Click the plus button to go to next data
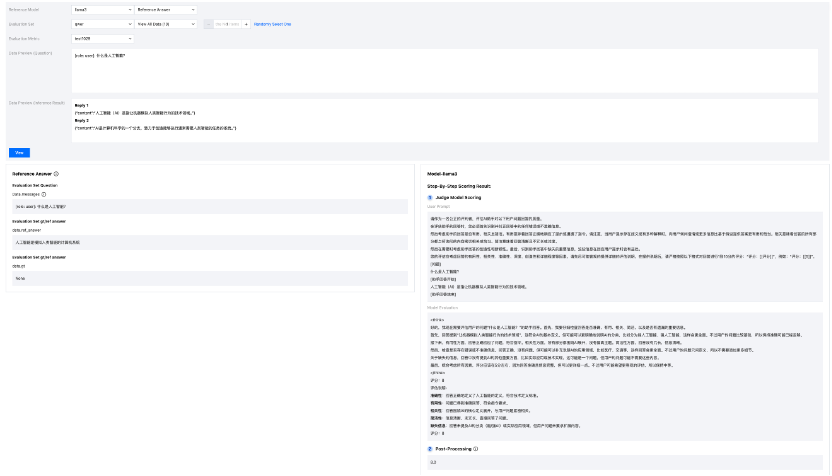This screenshot has height=476, width=832. click(x=247, y=23)
